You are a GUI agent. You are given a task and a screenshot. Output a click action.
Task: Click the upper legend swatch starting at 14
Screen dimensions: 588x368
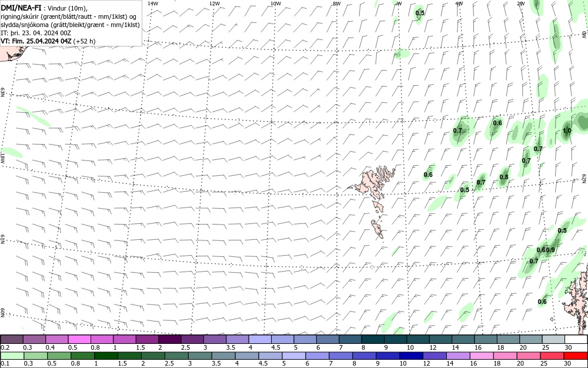pyautogui.click(x=463, y=340)
